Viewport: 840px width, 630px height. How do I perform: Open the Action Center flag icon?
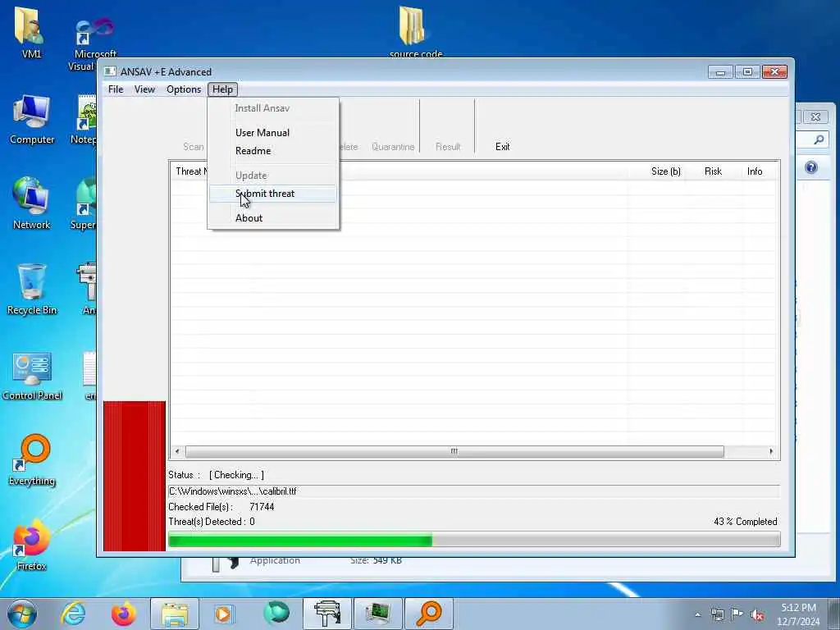point(737,615)
